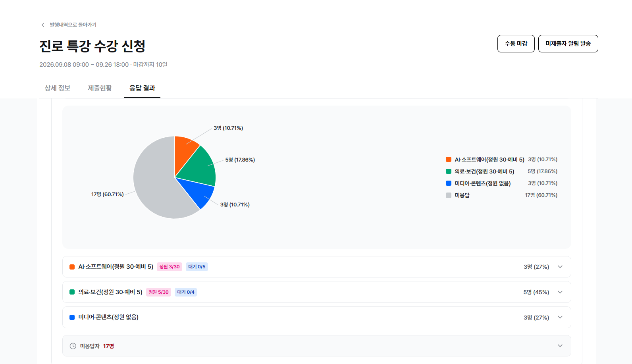Click the 17명 (60.71%) pie chart label
Screen dimensions: 632x364
[108, 195]
